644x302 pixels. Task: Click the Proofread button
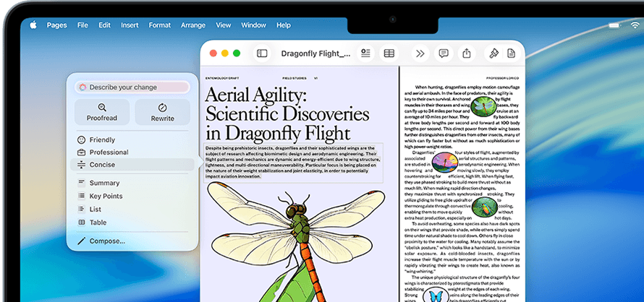102,113
